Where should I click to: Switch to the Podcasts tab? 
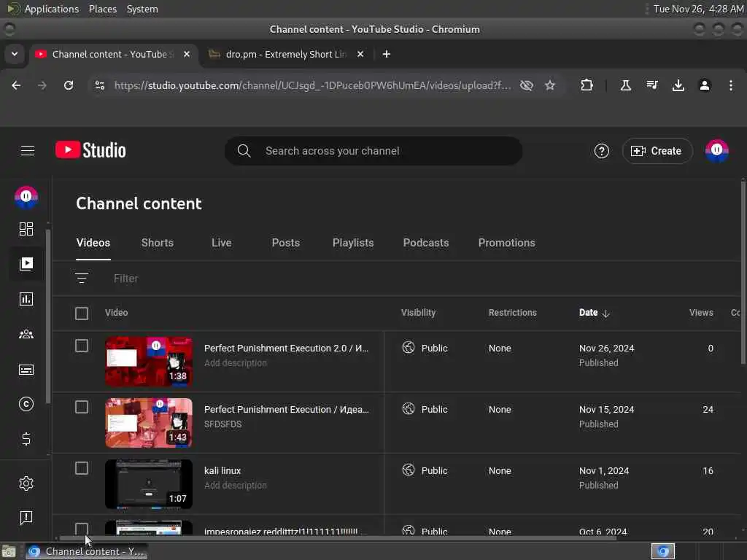tap(426, 243)
